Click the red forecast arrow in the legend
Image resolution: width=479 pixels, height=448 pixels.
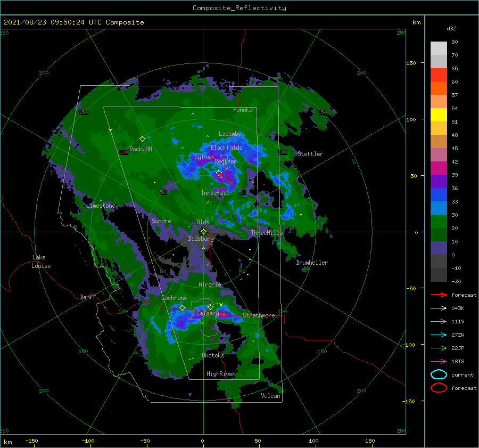(x=439, y=295)
